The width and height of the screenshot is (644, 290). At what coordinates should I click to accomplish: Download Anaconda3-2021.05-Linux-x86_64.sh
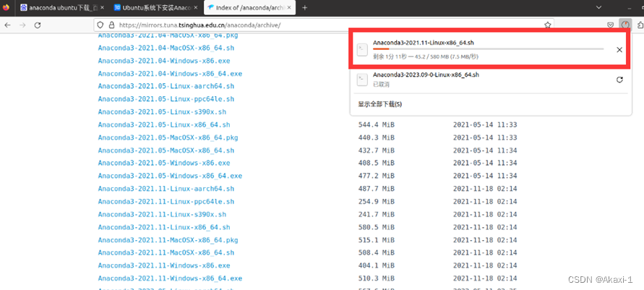pos(164,124)
